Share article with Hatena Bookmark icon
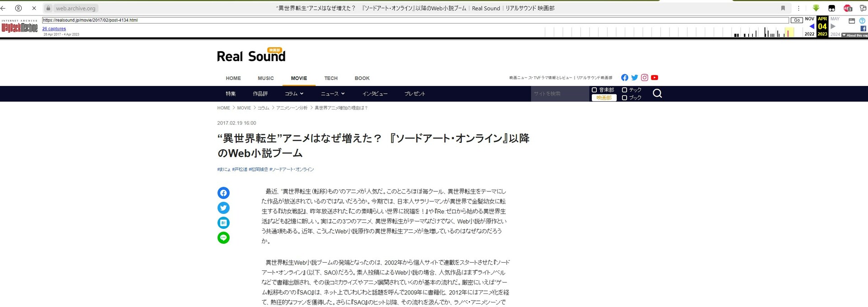The width and height of the screenshot is (868, 307). 223,223
